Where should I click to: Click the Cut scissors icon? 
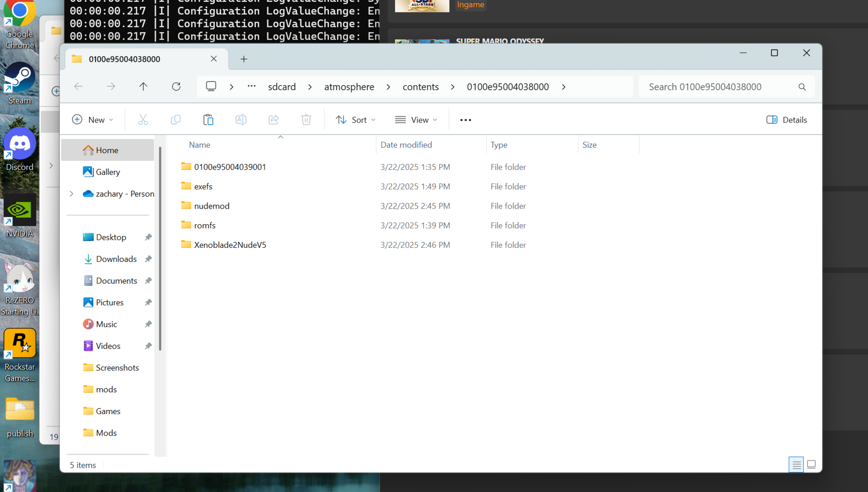pos(143,120)
